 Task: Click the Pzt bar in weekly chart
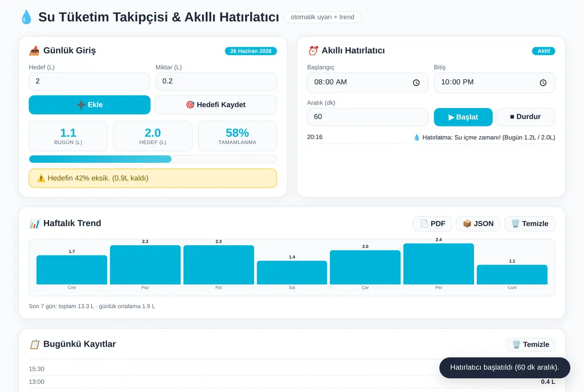tap(219, 265)
